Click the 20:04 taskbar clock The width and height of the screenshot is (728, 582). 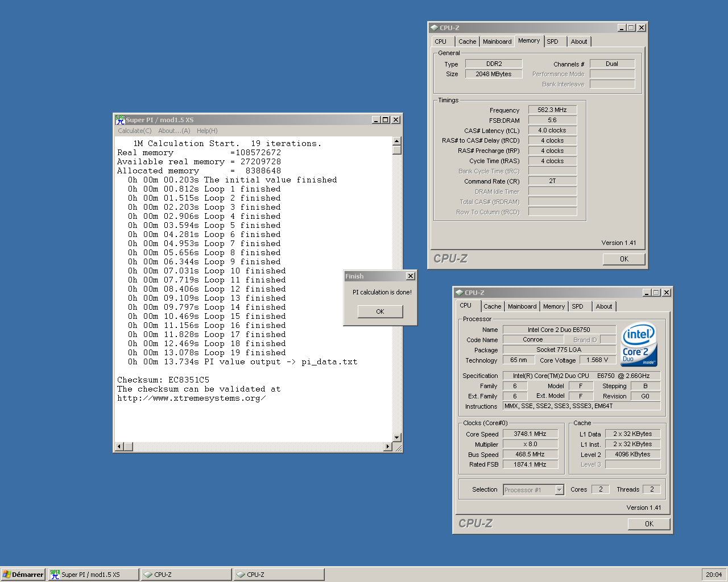tap(714, 575)
